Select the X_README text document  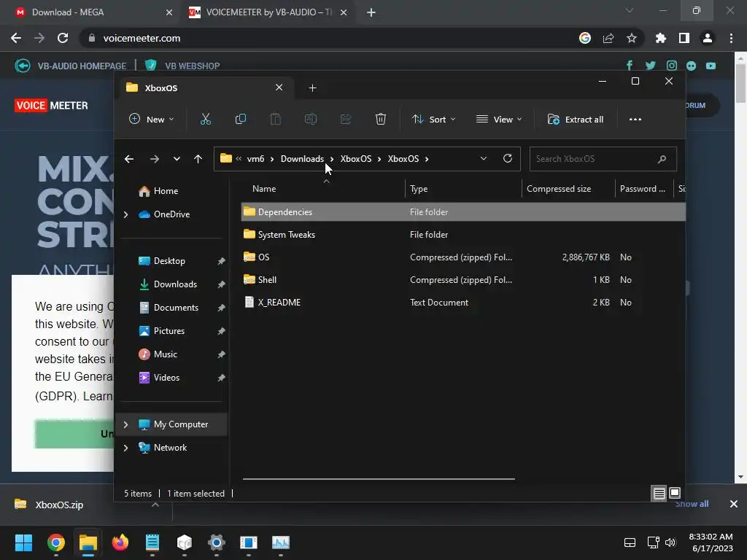(x=463, y=303)
